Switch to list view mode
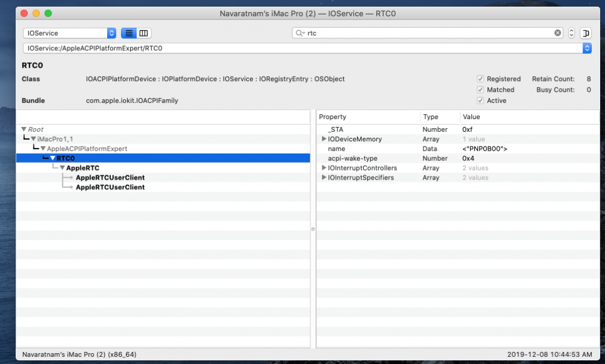The width and height of the screenshot is (605, 364). tap(129, 33)
